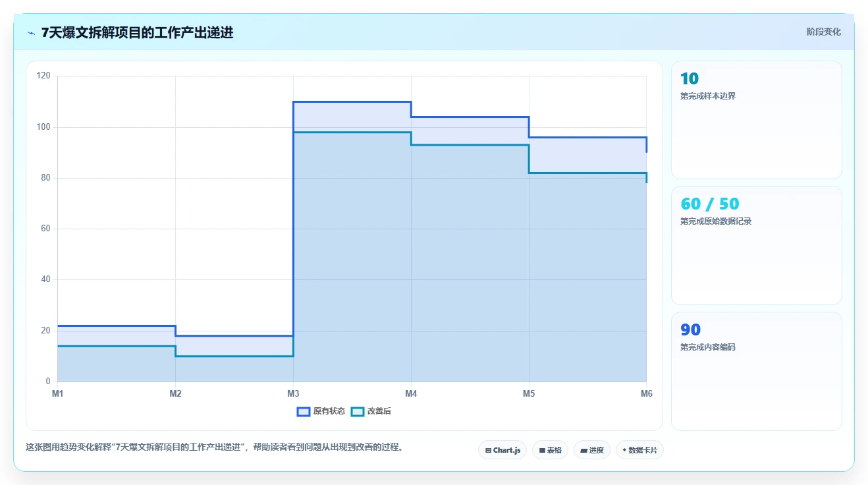Toggle the 原有状态 legend swatch

click(x=304, y=411)
